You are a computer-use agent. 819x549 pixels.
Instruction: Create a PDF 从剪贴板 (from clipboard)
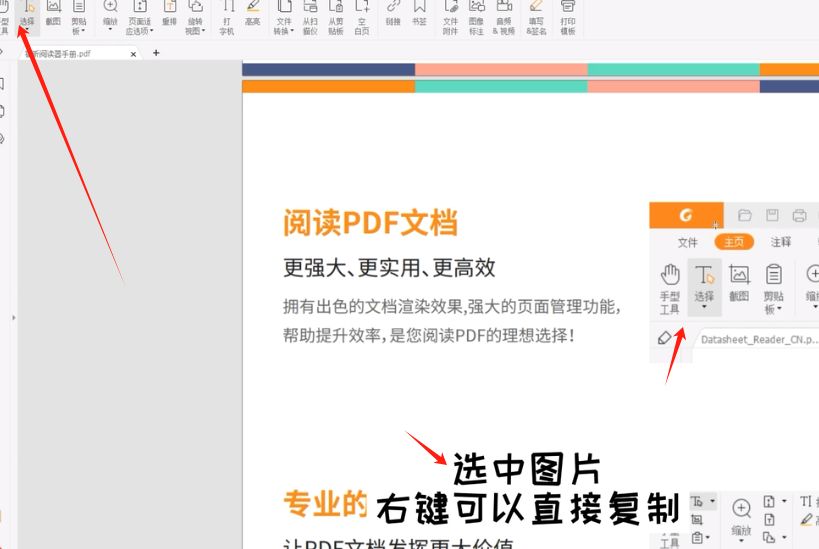point(336,17)
